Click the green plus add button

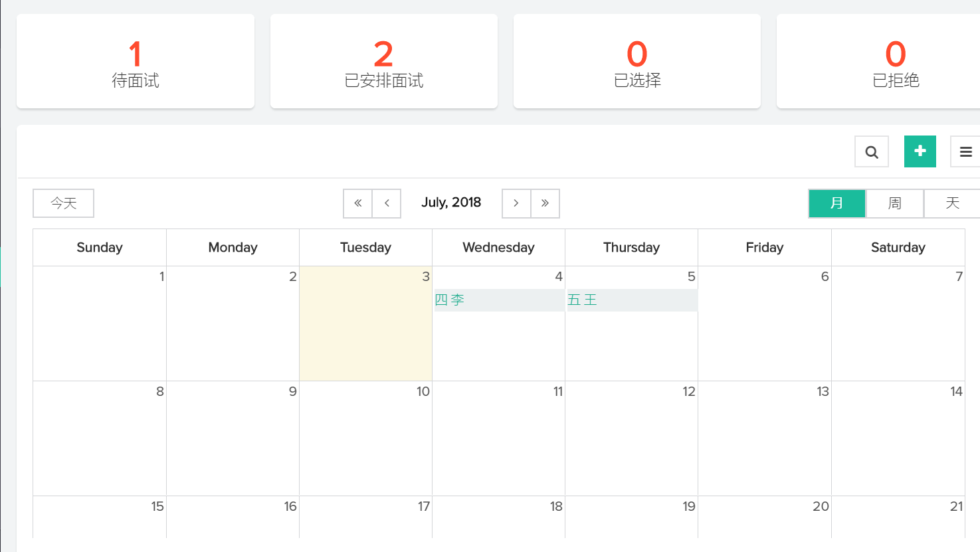point(920,151)
